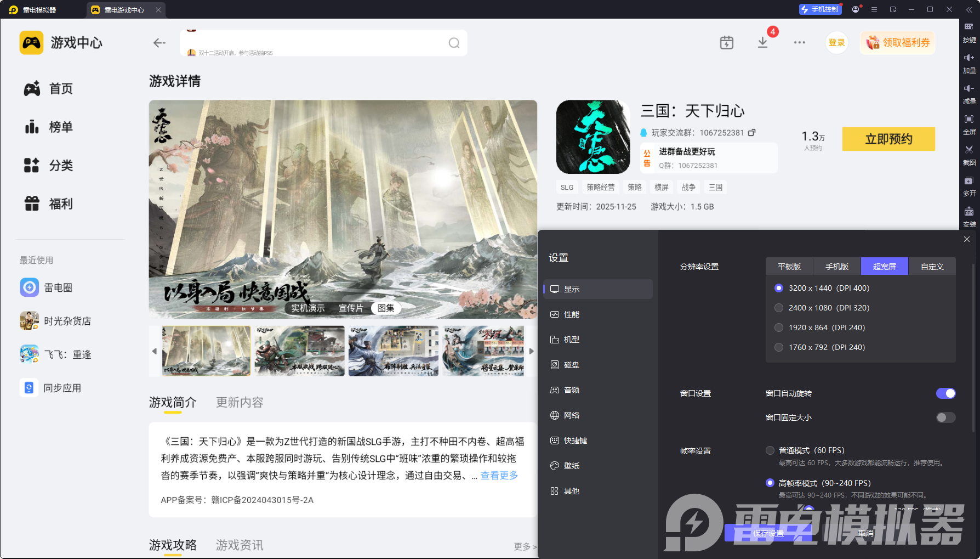This screenshot has height=559, width=980.
Task: Select 高帧率模式 (90~240 FPS) frame rate
Action: click(x=770, y=483)
